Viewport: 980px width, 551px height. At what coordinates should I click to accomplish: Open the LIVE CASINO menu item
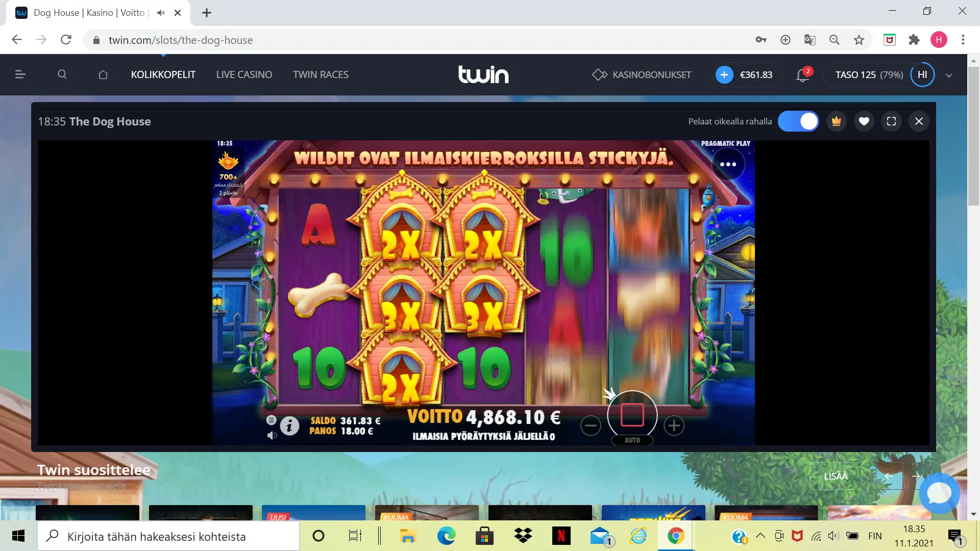point(244,74)
